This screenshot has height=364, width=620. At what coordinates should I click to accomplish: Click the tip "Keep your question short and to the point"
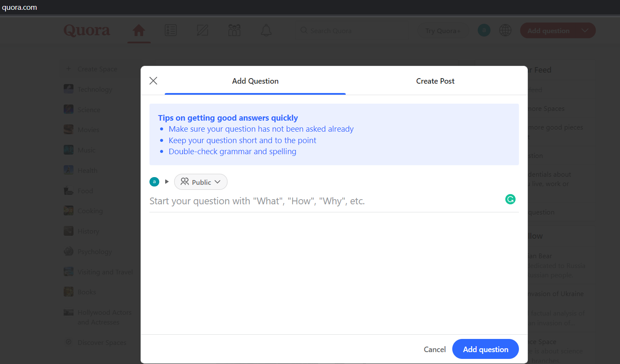242,140
